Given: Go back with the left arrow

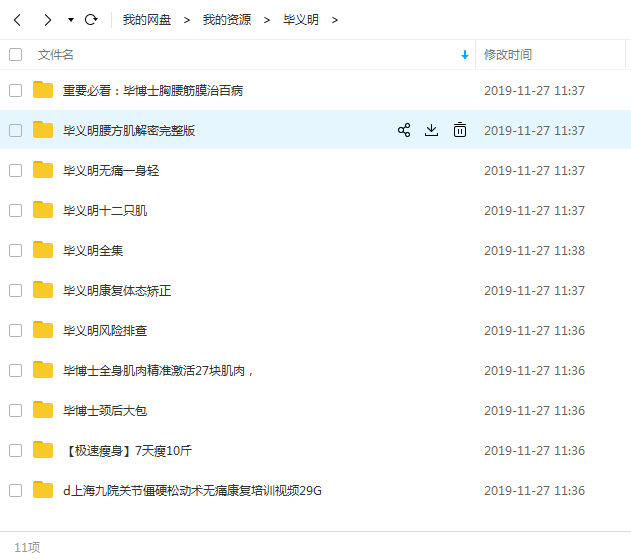Looking at the screenshot, I should (17, 20).
